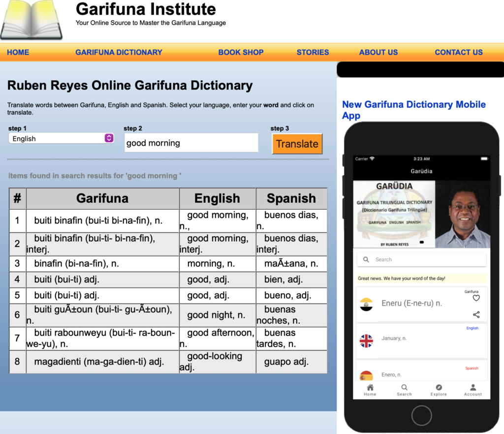Open the STORIES navigation item
The width and height of the screenshot is (504, 434).
click(x=313, y=52)
